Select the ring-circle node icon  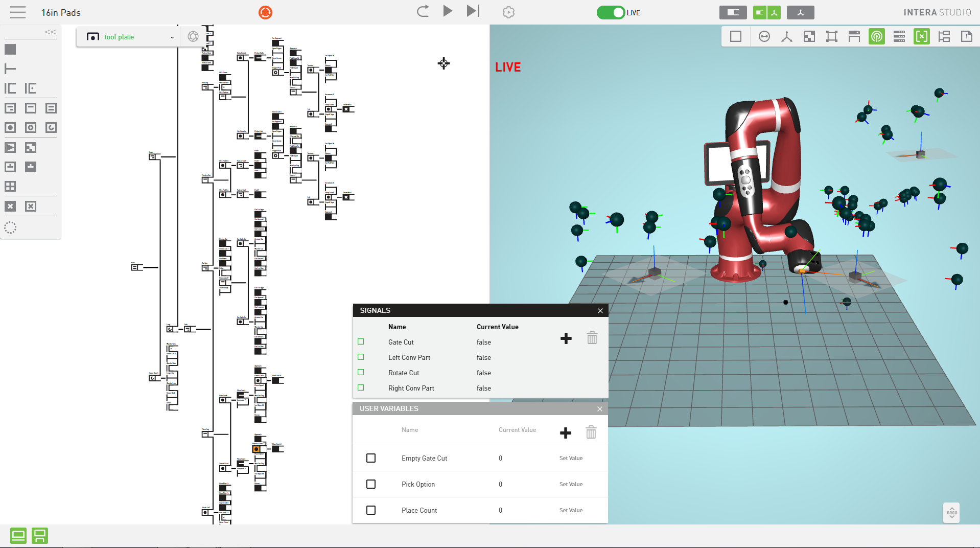click(x=31, y=127)
